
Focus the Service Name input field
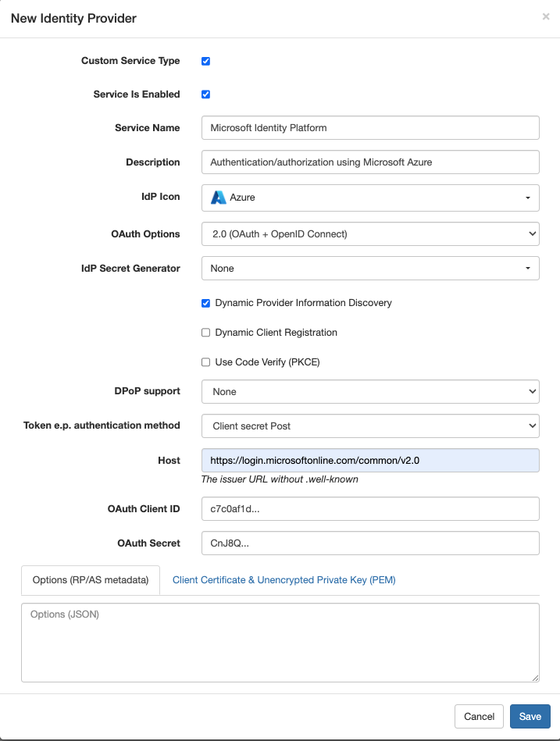coord(370,127)
